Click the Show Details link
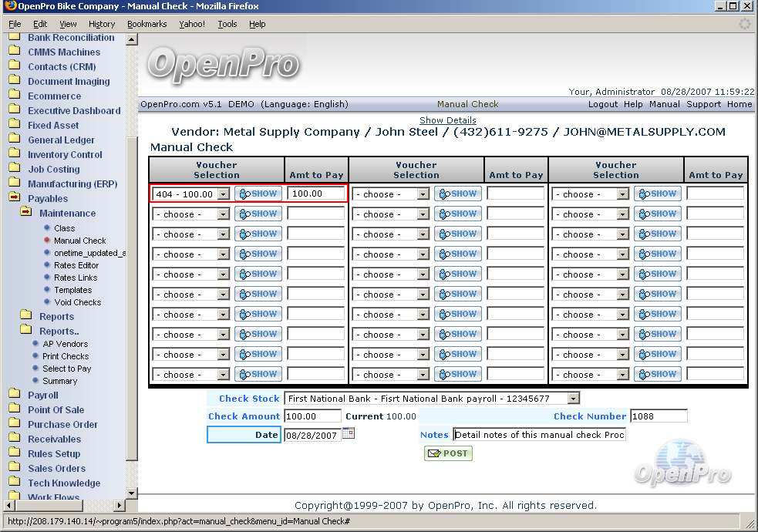The image size is (758, 532). point(447,120)
